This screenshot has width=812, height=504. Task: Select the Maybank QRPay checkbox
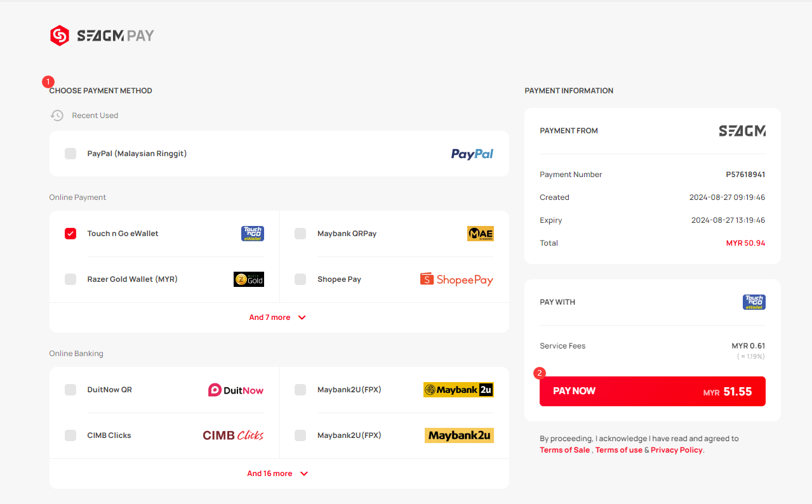point(300,234)
